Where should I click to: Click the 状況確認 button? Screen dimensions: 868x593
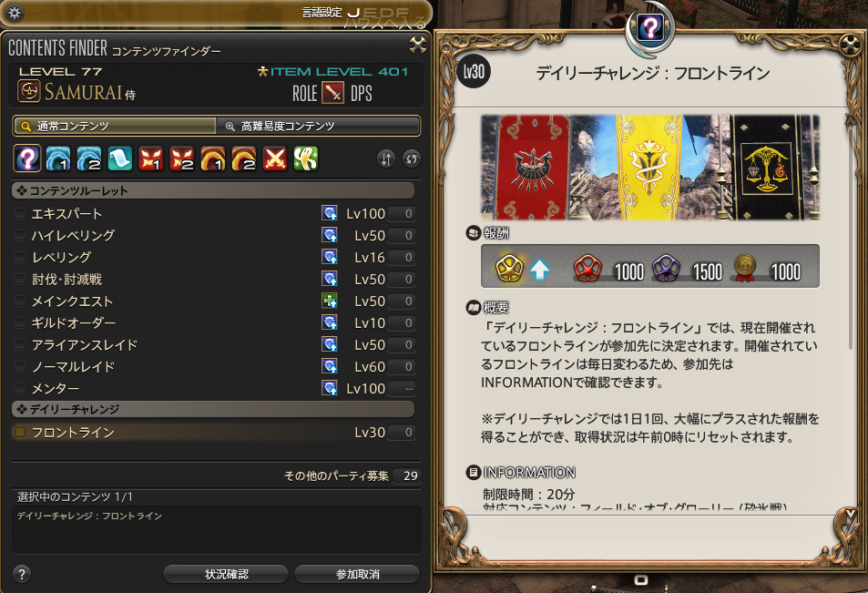tap(226, 574)
